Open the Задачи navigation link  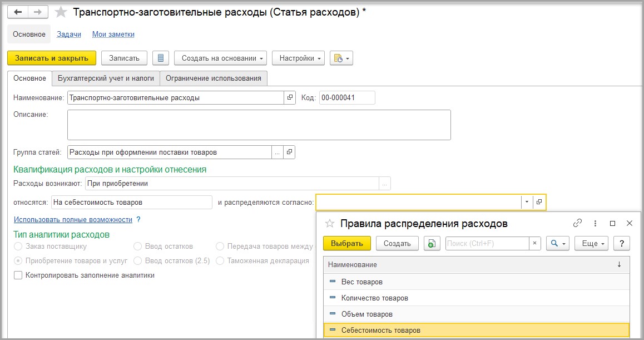tap(69, 34)
